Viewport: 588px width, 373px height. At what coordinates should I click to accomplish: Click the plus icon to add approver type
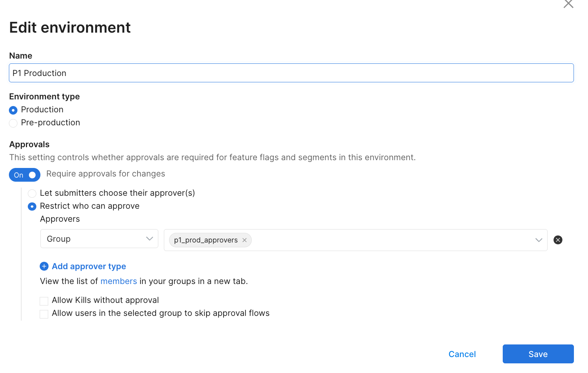[x=44, y=266]
